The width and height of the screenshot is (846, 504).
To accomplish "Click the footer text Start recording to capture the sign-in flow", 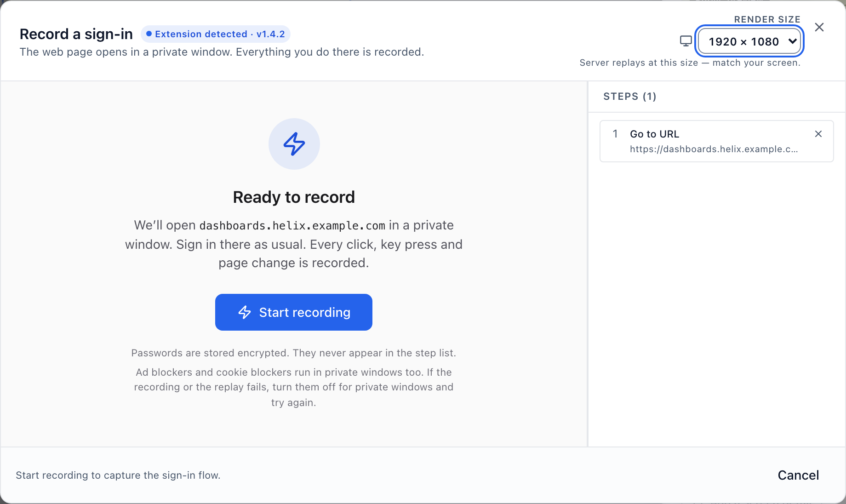I will point(118,475).
